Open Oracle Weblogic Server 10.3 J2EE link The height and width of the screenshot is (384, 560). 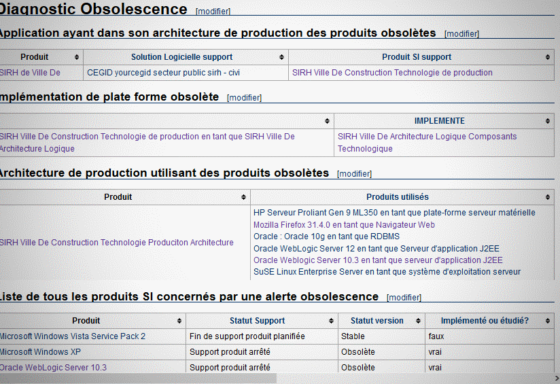pos(378,260)
